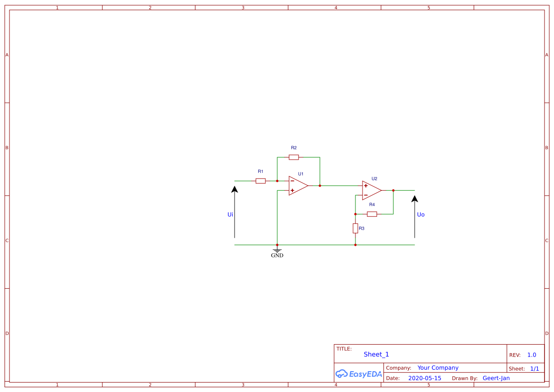Click the date 2020-05-15 field
This screenshot has height=392, width=554.
pos(425,378)
